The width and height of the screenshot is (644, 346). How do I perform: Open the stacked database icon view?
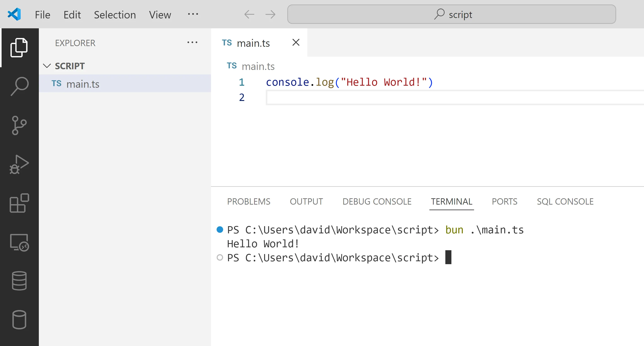click(x=19, y=281)
